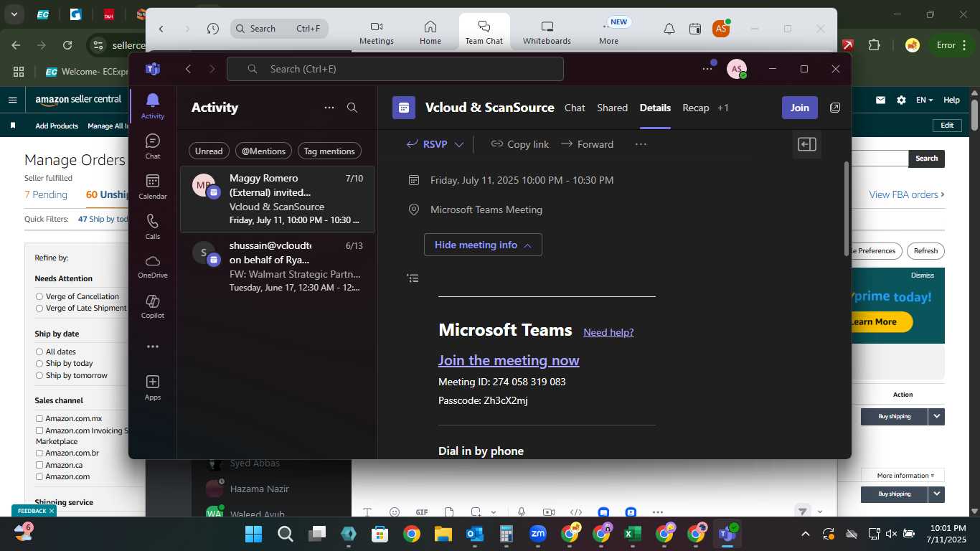This screenshot has height=551, width=980.
Task: Click meeting details vertical scrollbar
Action: 847,208
